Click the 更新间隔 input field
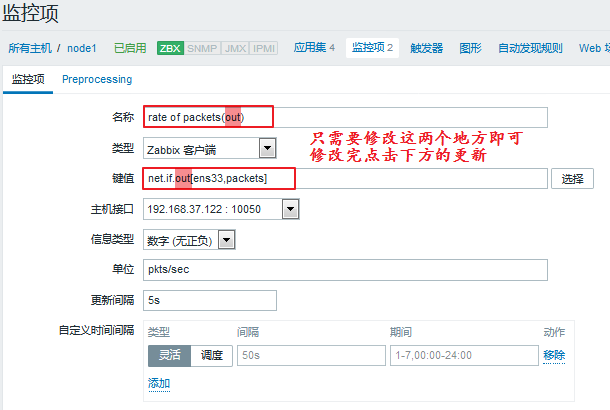This screenshot has height=410, width=610. tap(209, 299)
